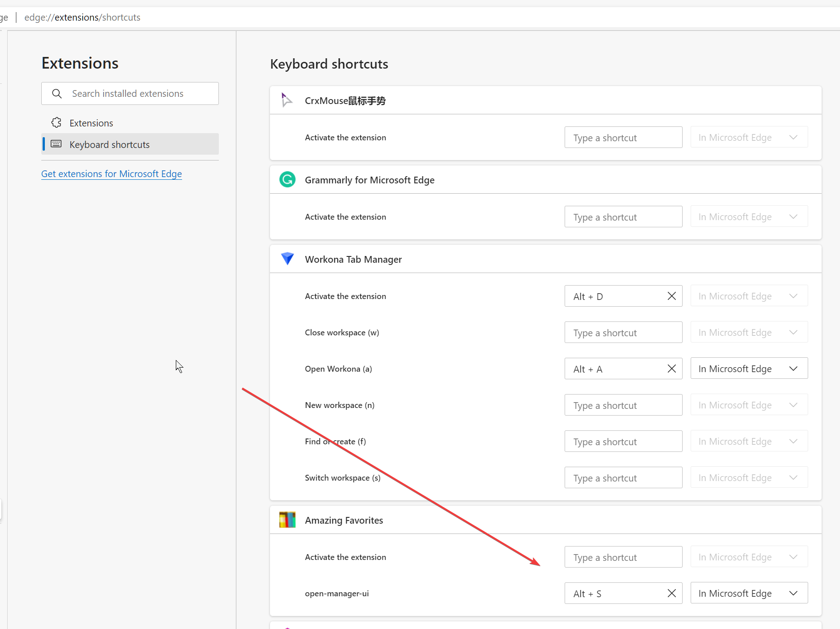
Task: Click the Amazing Favorites title text
Action: pyautogui.click(x=344, y=521)
